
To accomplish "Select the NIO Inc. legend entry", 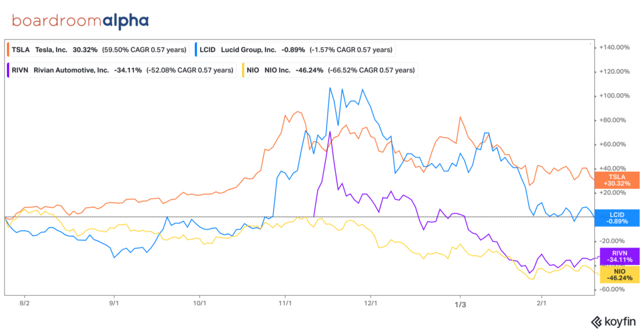I will click(329, 71).
